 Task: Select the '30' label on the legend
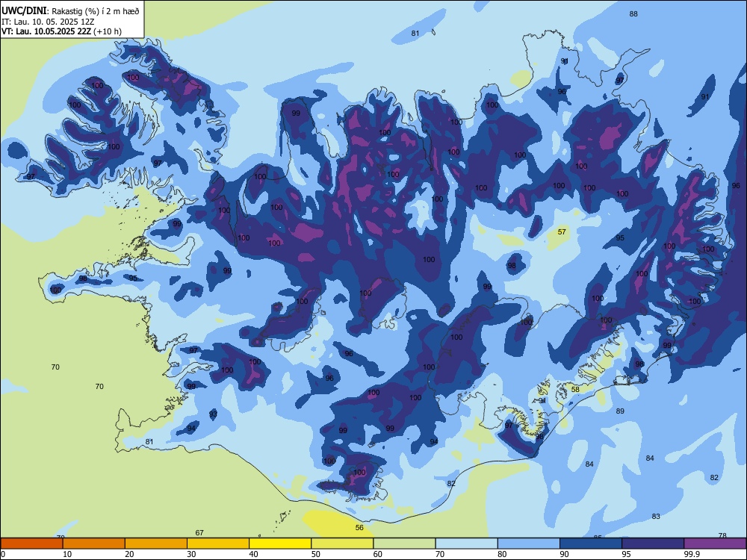[191, 554]
